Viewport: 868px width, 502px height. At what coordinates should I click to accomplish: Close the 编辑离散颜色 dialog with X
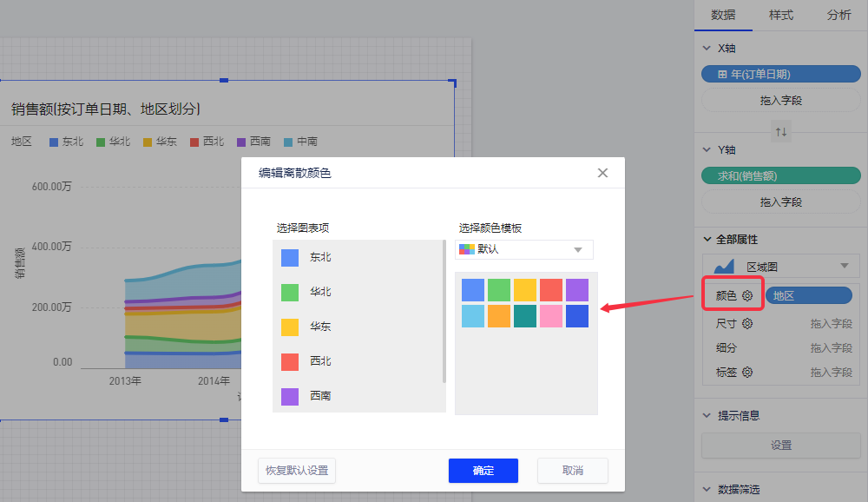coord(602,173)
